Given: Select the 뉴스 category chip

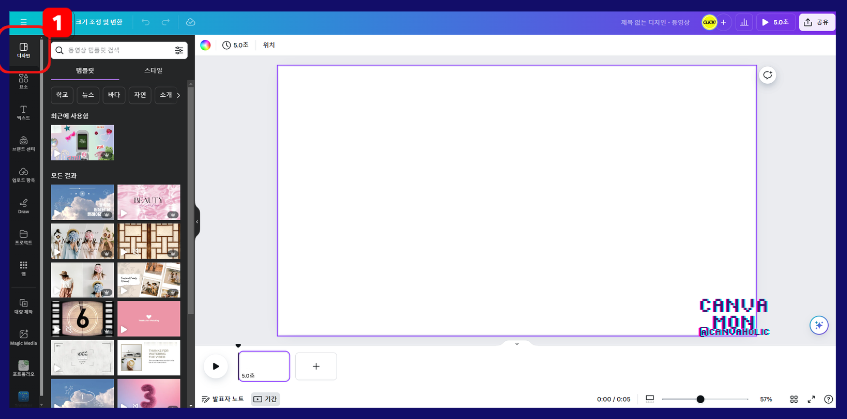Looking at the screenshot, I should click(x=88, y=95).
